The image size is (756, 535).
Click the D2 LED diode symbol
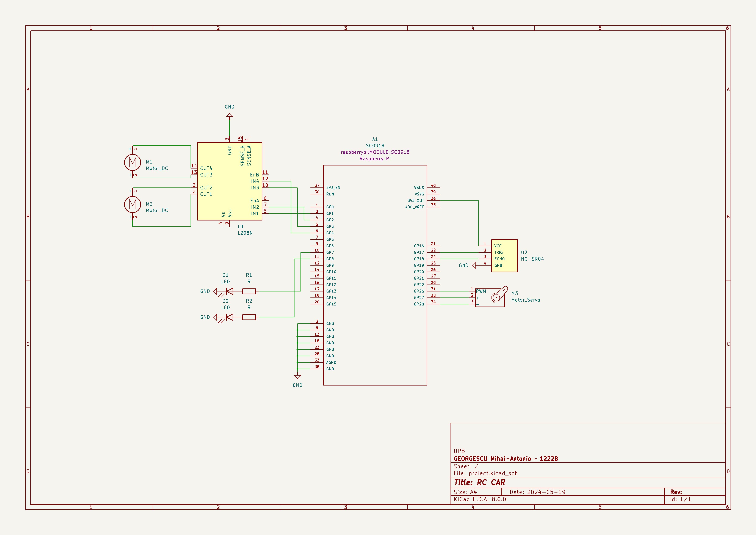tap(229, 318)
